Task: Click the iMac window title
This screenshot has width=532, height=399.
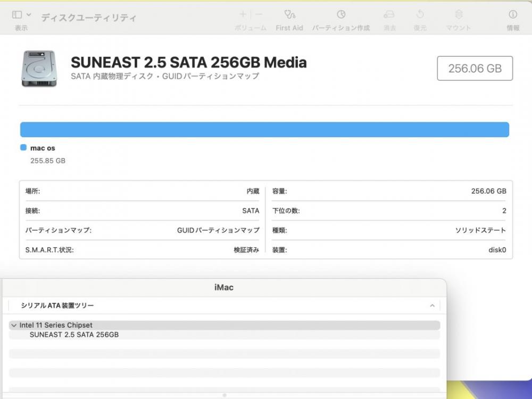Action: pyautogui.click(x=224, y=287)
